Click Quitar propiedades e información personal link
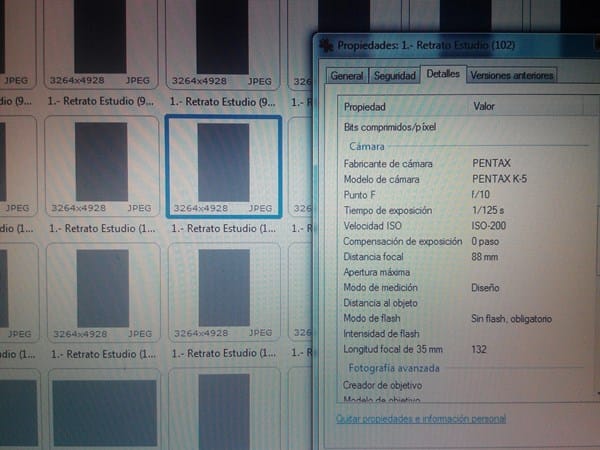Image resolution: width=600 pixels, height=450 pixels. [x=421, y=419]
